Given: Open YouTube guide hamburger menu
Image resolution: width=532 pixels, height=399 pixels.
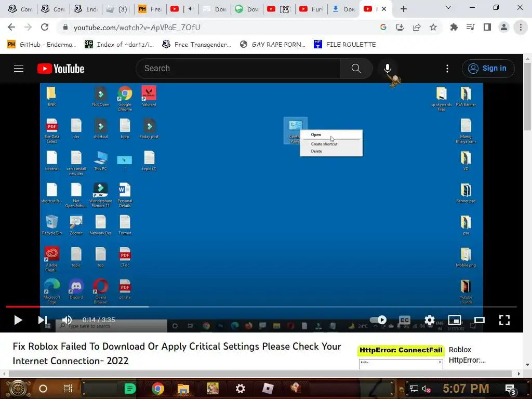Looking at the screenshot, I should pos(19,69).
